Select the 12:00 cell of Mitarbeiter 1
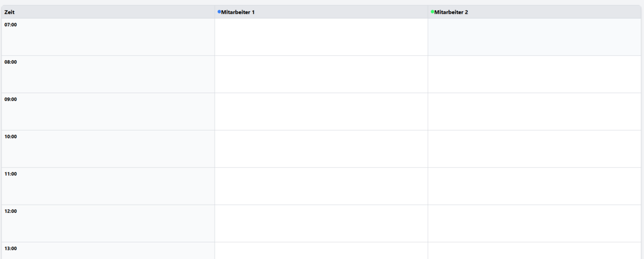Screen dimensions: 644x259 click(321, 224)
